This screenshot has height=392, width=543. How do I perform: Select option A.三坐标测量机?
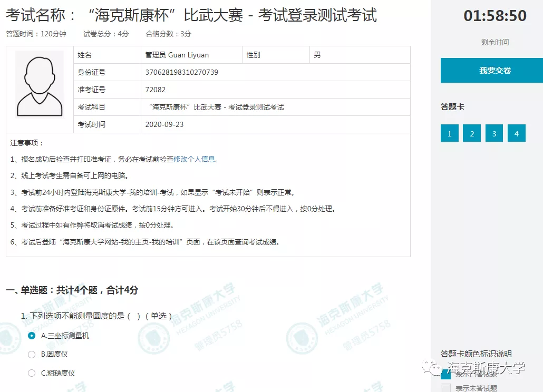point(32,336)
